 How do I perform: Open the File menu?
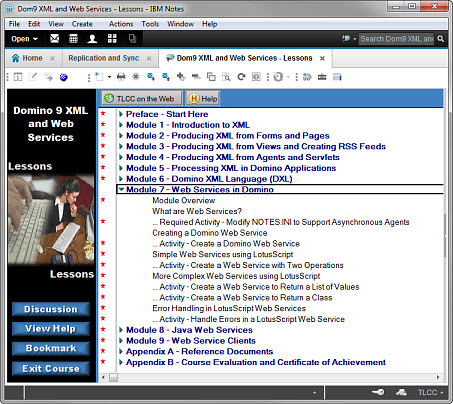[14, 24]
